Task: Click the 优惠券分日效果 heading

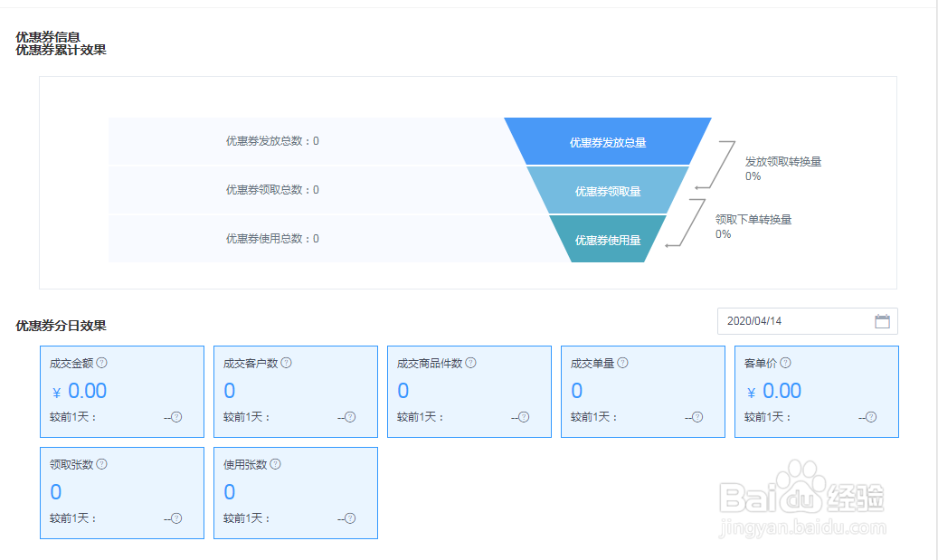Action: pos(61,326)
